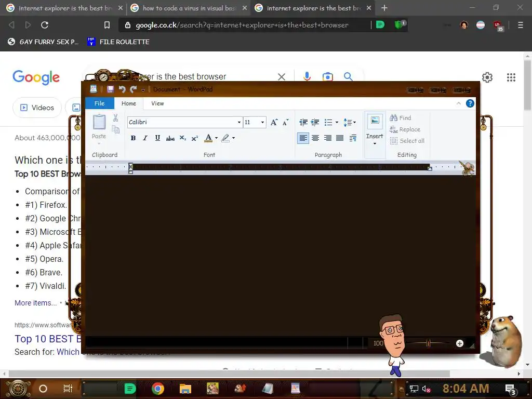Click the zoom in plus button
Viewport: 532px width, 399px height.
[x=460, y=343]
